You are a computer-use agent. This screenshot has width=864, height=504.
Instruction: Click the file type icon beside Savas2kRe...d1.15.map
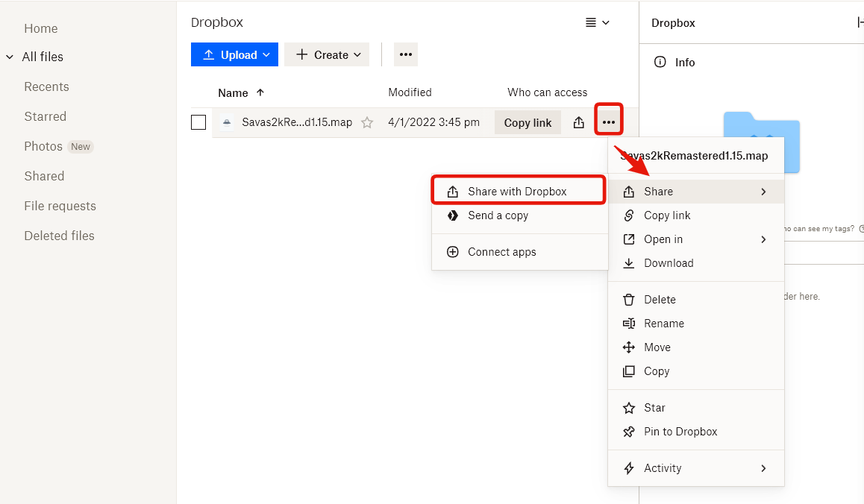tap(227, 122)
